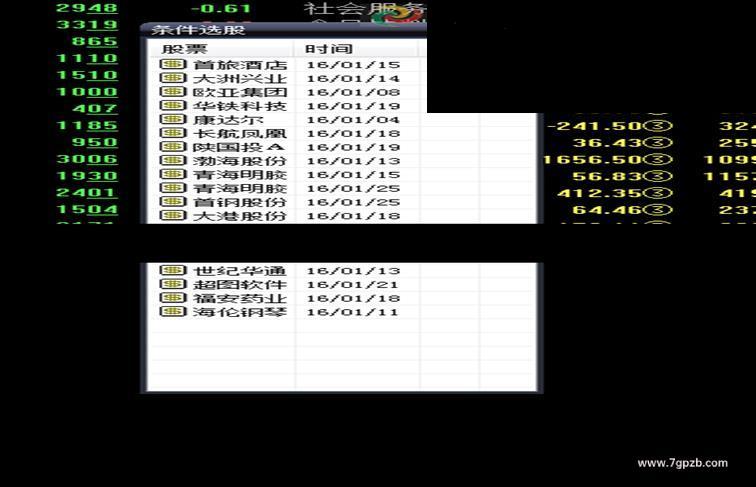756x487 pixels.
Task: Click the icon of 青海明胶 dated 16/01/15
Action: tap(173, 174)
